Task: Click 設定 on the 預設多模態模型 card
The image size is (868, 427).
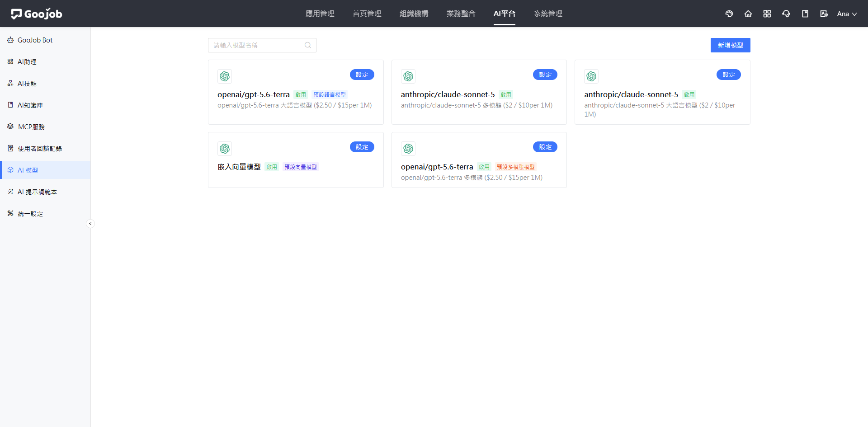Action: click(545, 147)
